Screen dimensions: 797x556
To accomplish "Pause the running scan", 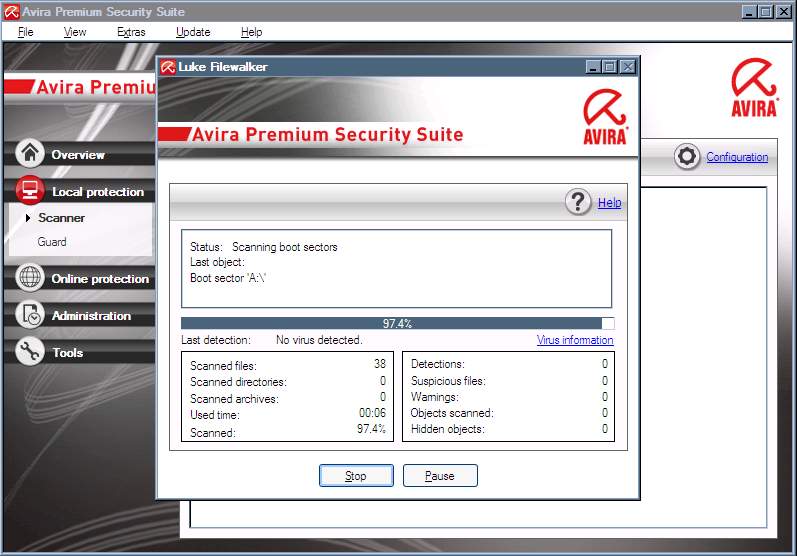I will 440,476.
